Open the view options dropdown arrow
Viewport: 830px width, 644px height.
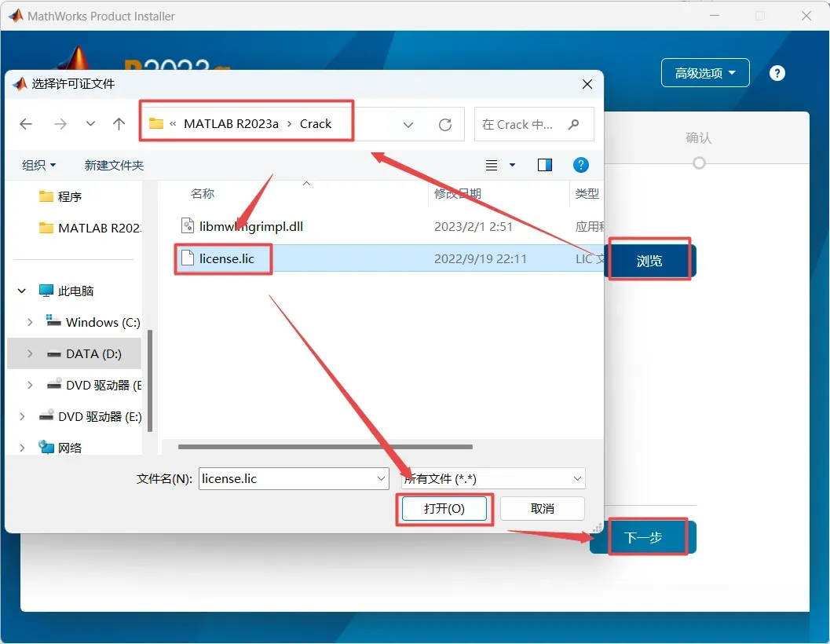[x=512, y=165]
